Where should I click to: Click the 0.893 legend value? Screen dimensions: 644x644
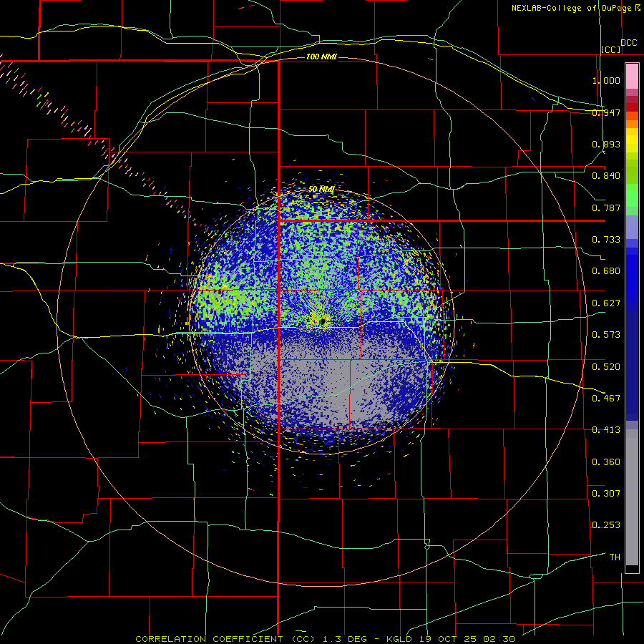tap(606, 144)
